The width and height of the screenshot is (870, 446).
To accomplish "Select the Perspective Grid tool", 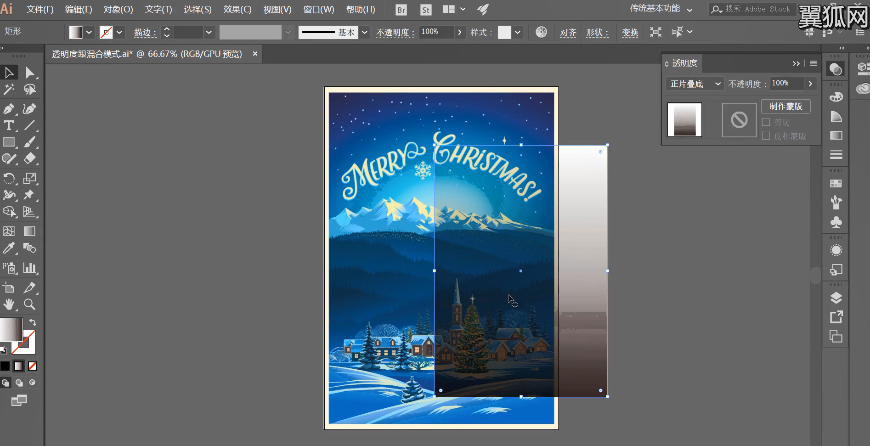I will click(29, 212).
